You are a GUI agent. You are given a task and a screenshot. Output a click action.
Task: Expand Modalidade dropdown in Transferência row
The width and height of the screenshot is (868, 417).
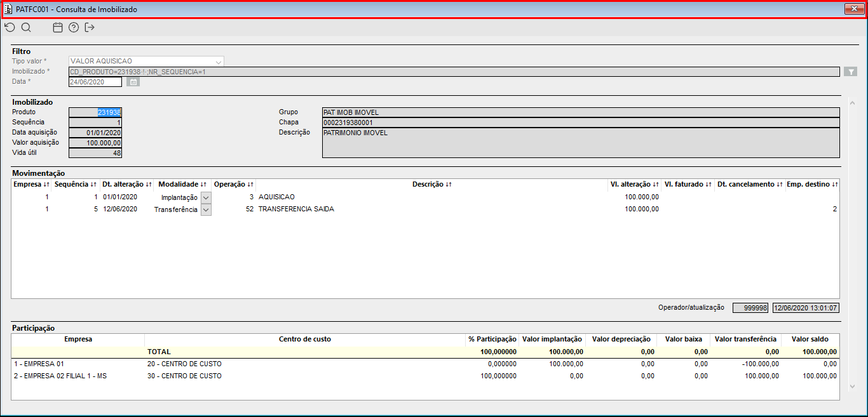coord(206,209)
